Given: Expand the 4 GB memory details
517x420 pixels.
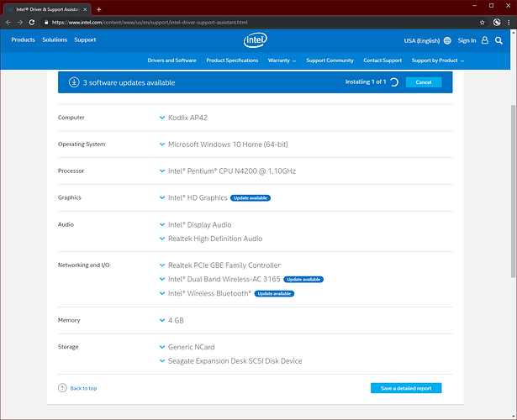Looking at the screenshot, I should click(162, 320).
